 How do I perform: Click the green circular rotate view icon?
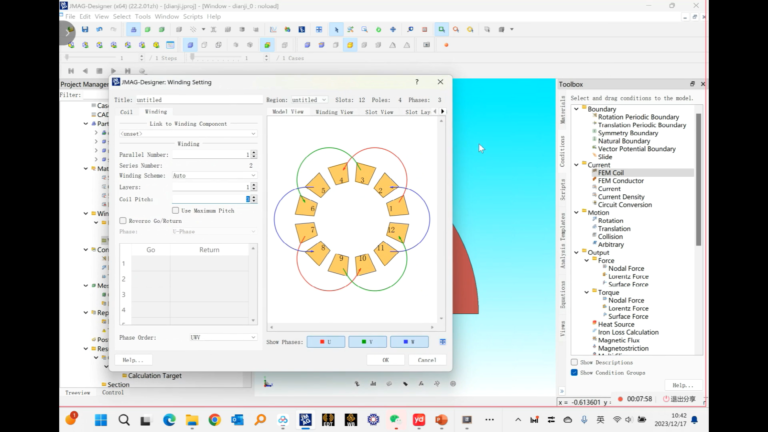tap(379, 29)
